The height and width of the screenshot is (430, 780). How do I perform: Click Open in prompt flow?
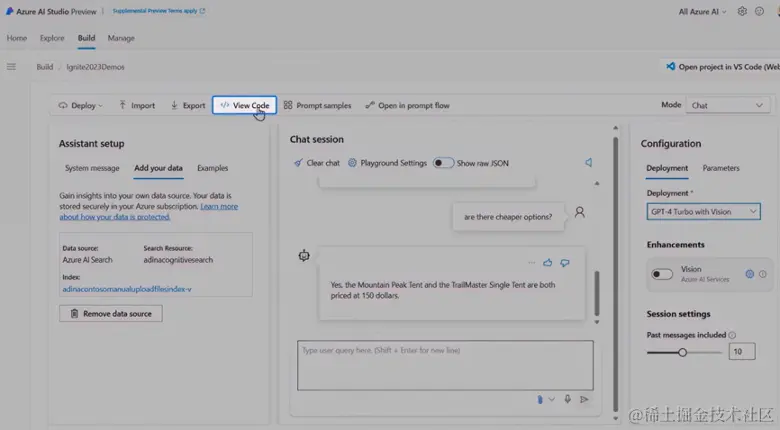point(407,106)
